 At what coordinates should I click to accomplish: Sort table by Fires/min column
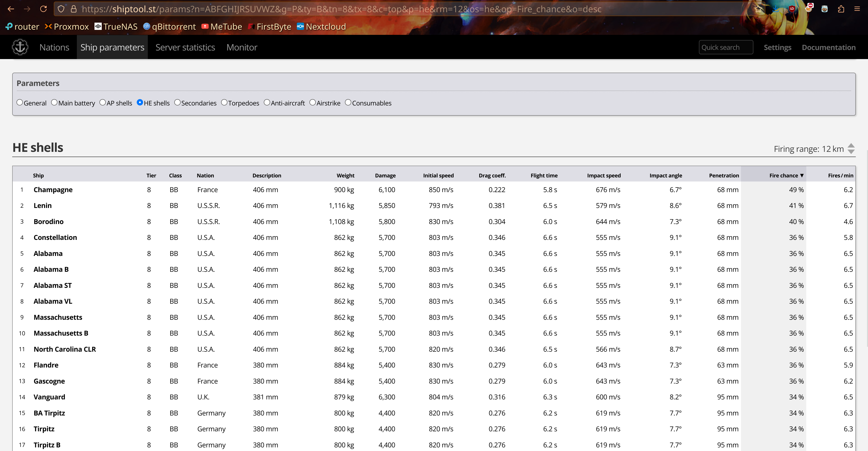tap(841, 175)
